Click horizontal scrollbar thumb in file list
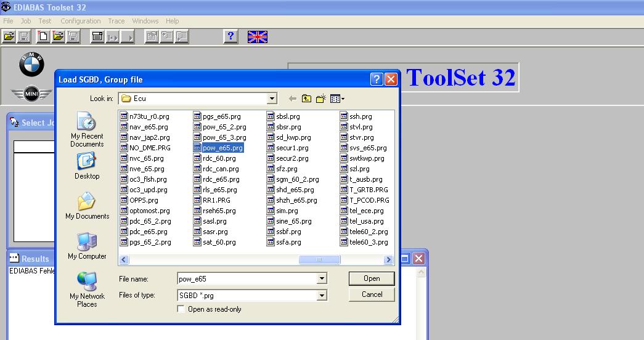 click(x=319, y=259)
